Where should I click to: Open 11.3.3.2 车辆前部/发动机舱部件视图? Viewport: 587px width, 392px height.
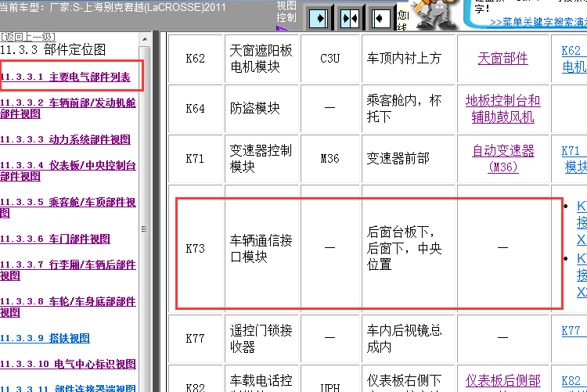point(68,108)
